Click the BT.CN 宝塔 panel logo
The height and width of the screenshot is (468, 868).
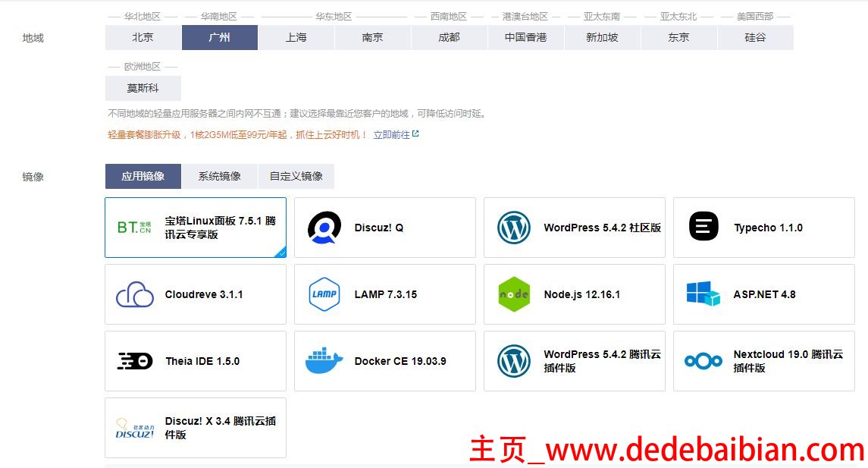(134, 227)
